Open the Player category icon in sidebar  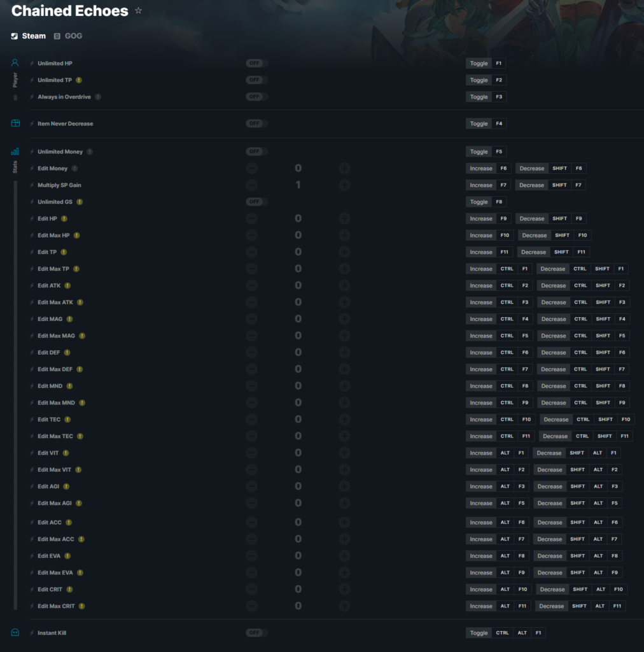pos(15,63)
